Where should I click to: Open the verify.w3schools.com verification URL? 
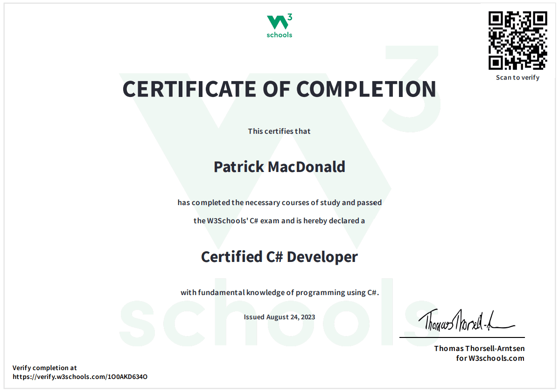(x=80, y=377)
